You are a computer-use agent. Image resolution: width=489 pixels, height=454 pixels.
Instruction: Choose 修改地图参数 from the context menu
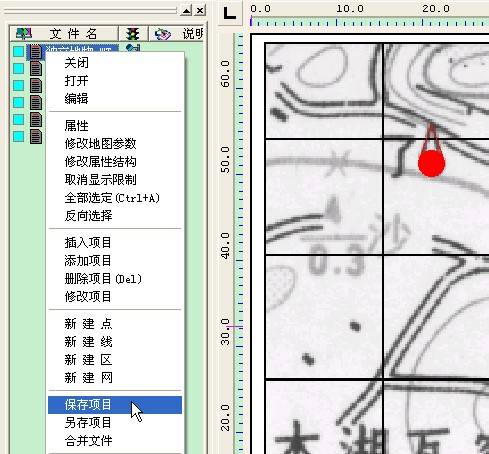click(x=100, y=144)
